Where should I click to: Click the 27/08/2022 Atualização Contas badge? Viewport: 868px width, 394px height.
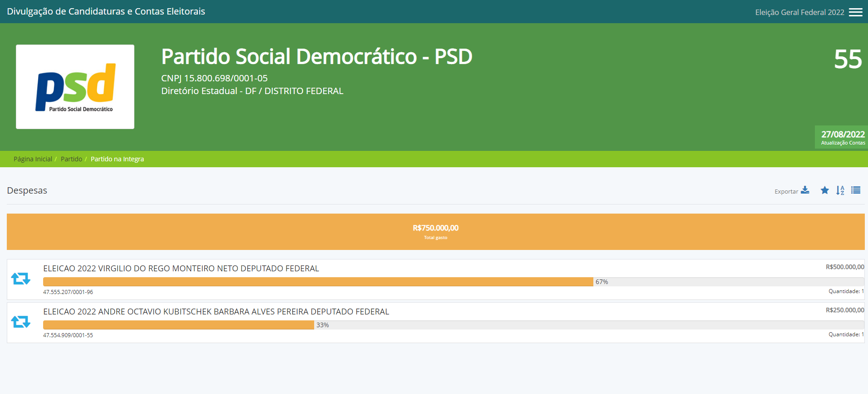coord(842,137)
